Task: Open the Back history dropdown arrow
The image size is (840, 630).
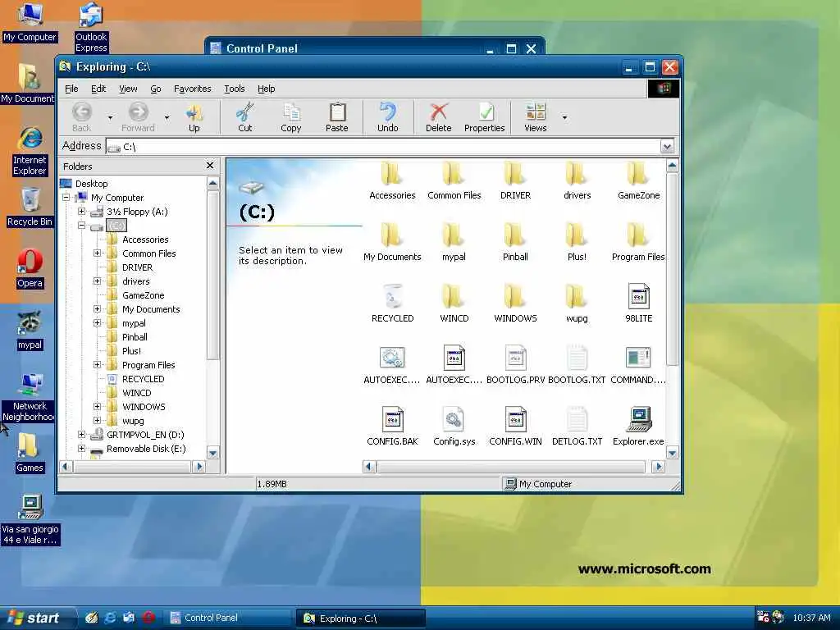Action: [111, 116]
